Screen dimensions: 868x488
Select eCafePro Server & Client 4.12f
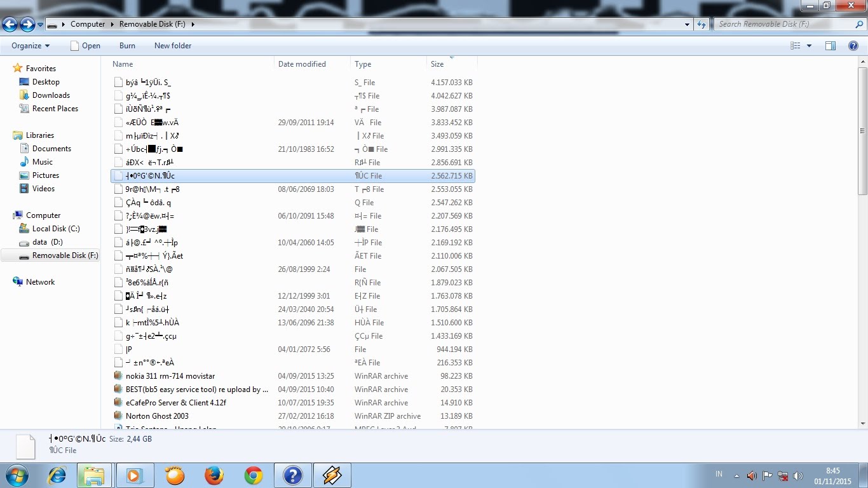293,403
